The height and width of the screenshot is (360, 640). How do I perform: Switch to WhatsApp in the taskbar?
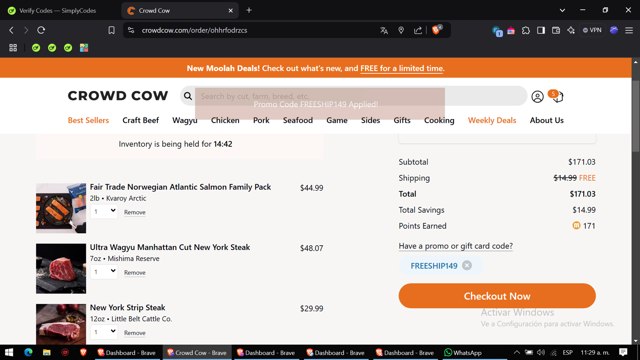(463, 352)
